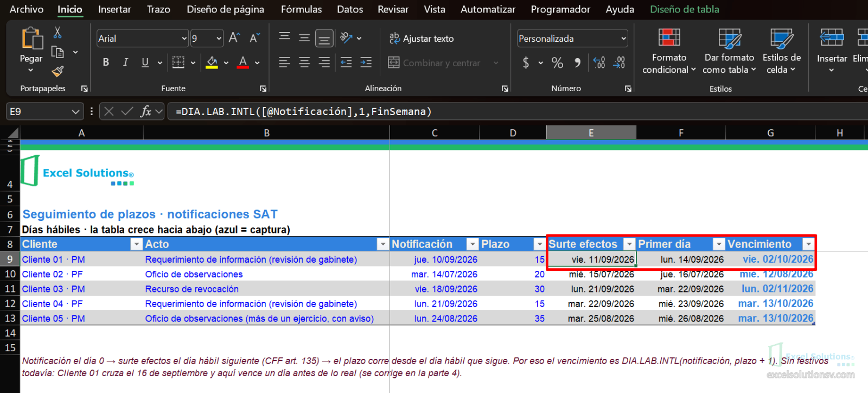Click Dar formato como tabla
The image size is (868, 393).
729,52
